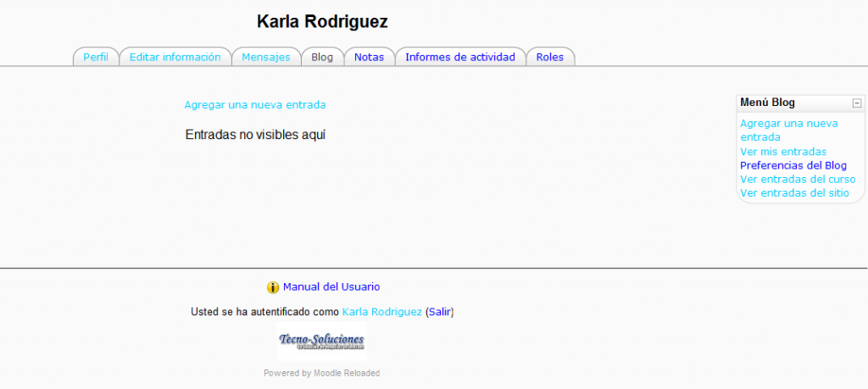This screenshot has height=389, width=868.
Task: Open the Notas tab
Action: click(x=369, y=58)
